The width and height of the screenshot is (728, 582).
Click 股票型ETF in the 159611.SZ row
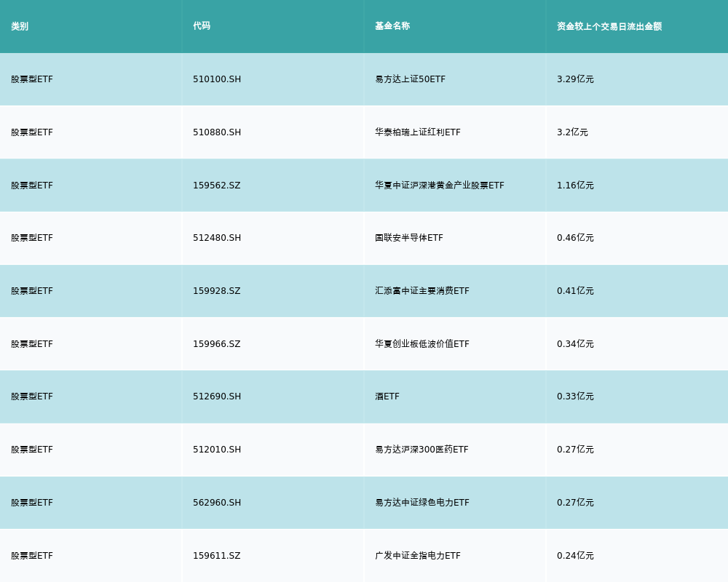click(x=32, y=556)
